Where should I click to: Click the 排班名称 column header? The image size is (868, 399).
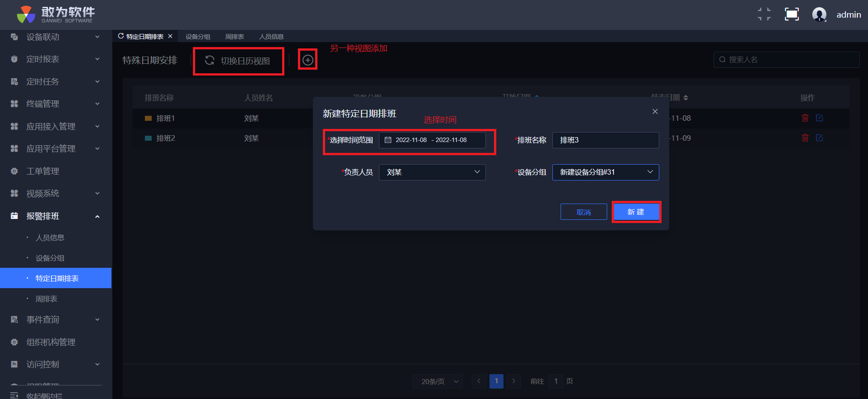pos(159,98)
